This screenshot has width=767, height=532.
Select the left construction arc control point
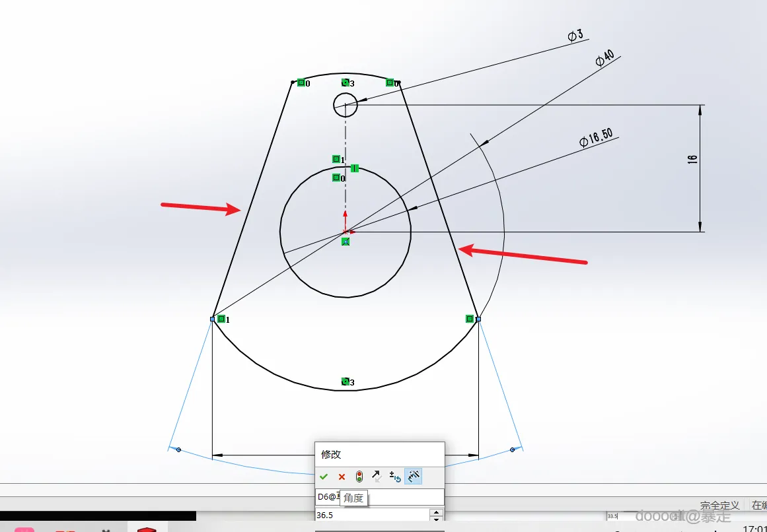(178, 449)
